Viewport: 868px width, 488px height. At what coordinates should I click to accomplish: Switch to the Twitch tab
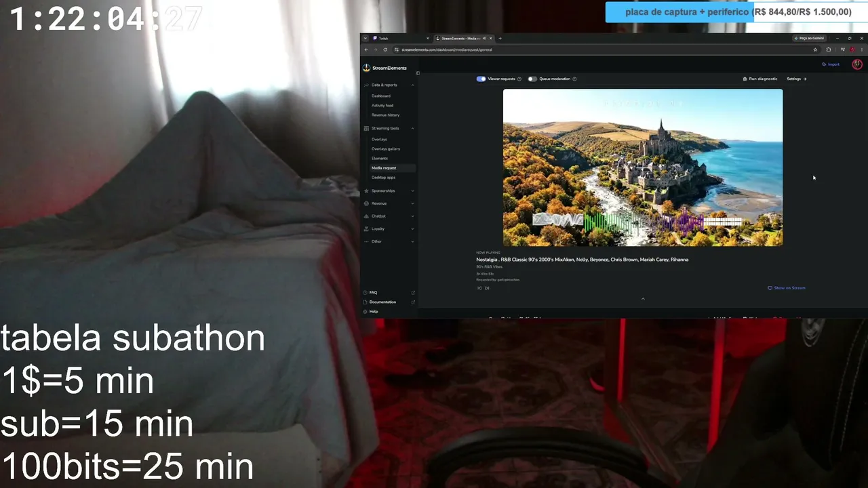click(x=401, y=38)
